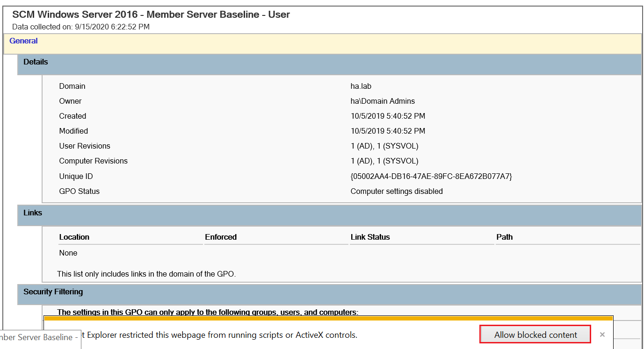Select the Enforced column header
Image resolution: width=644 pixels, height=349 pixels.
point(220,237)
